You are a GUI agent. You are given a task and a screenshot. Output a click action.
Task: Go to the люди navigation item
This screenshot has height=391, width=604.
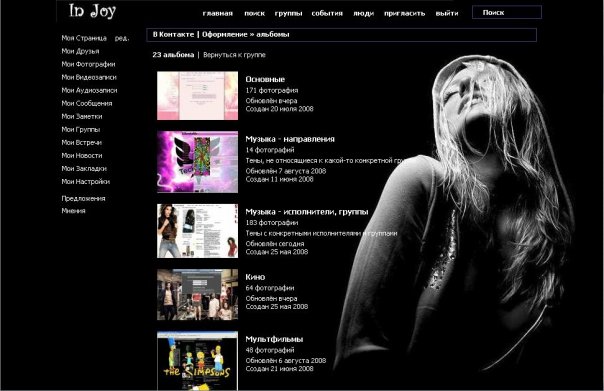click(364, 13)
